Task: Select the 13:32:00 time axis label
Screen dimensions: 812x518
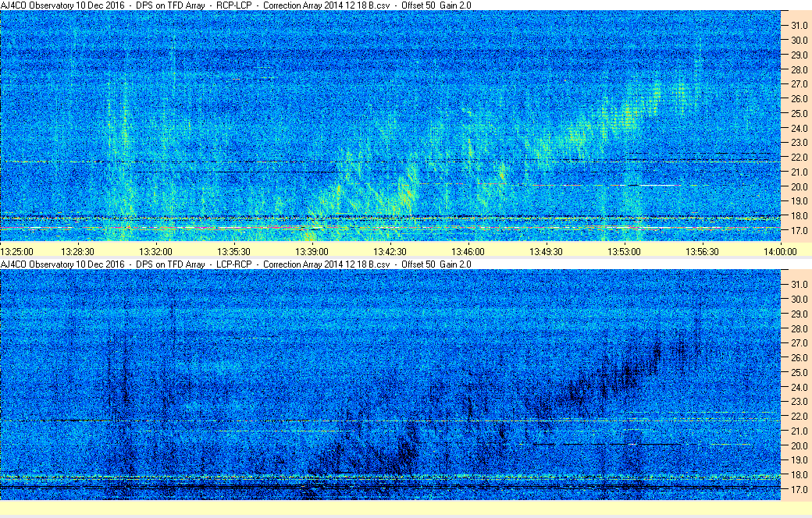Action: click(x=155, y=251)
